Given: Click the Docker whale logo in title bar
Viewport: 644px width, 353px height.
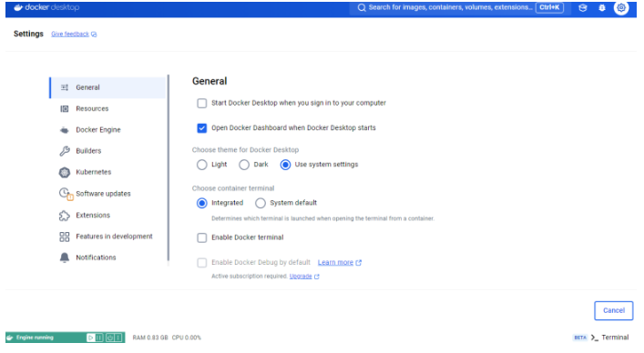Looking at the screenshot, I should click(x=18, y=7).
